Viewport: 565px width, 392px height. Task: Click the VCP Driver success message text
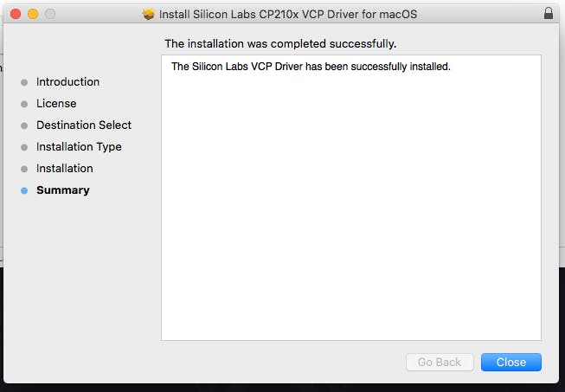pyautogui.click(x=311, y=67)
